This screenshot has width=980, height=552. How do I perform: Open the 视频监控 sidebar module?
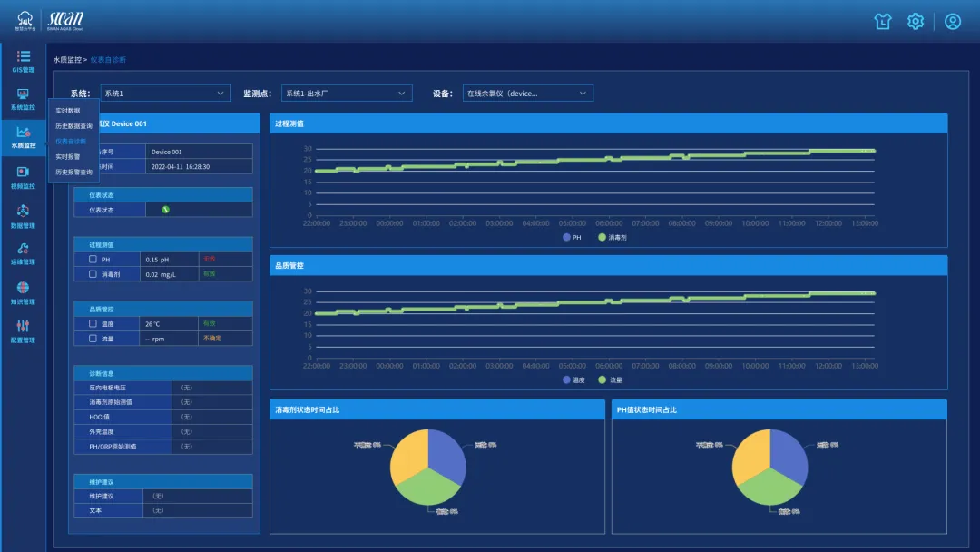coord(23,178)
